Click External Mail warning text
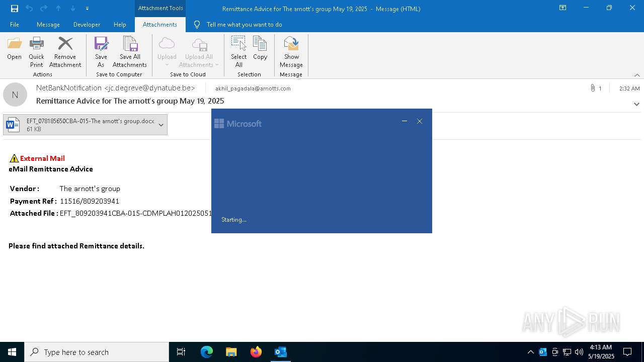The image size is (644, 362). pyautogui.click(x=42, y=158)
